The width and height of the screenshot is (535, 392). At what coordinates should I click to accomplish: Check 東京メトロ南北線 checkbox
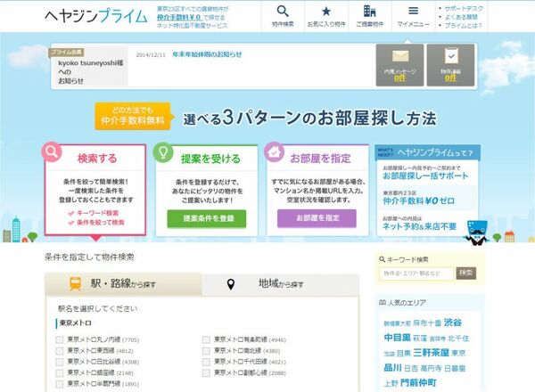206,351
